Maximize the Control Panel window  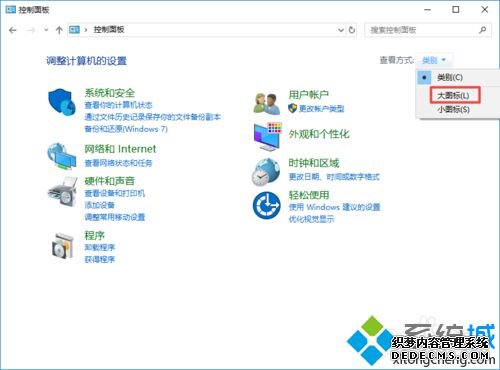tap(456, 10)
